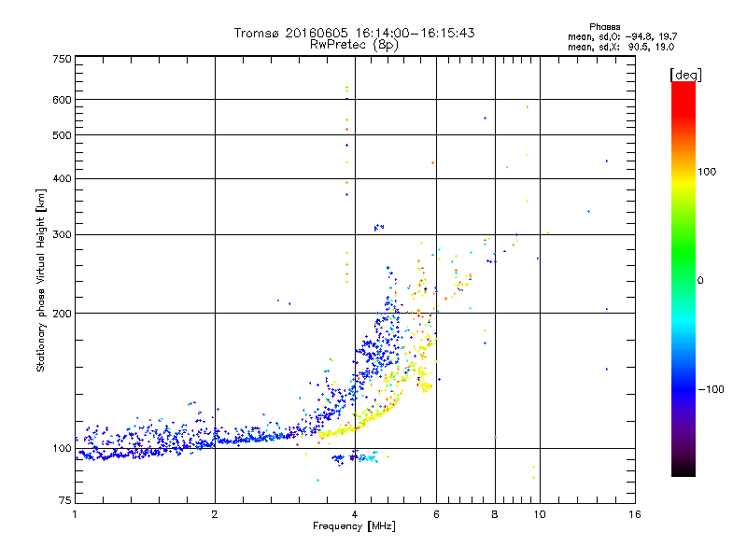Click the colorbar tick label '100'
Viewport: 747px width, 560px height.
[x=707, y=172]
